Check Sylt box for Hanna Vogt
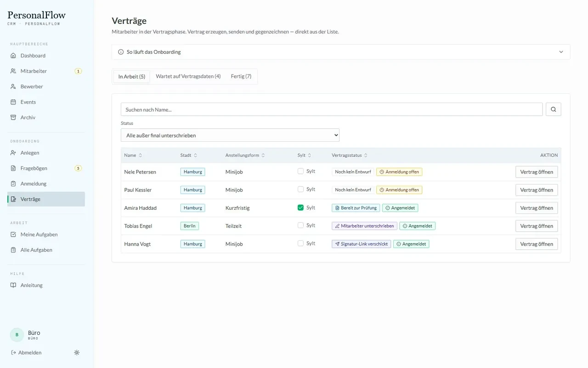 (x=300, y=243)
